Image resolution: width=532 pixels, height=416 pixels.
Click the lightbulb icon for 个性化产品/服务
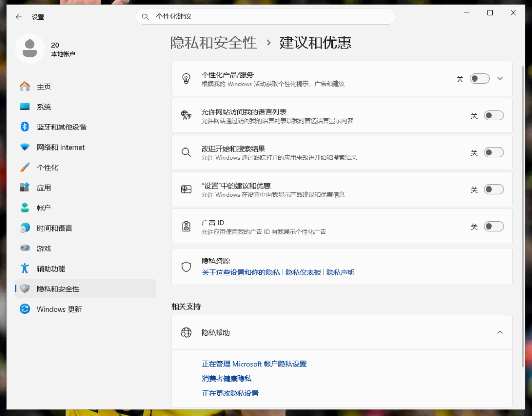(187, 78)
